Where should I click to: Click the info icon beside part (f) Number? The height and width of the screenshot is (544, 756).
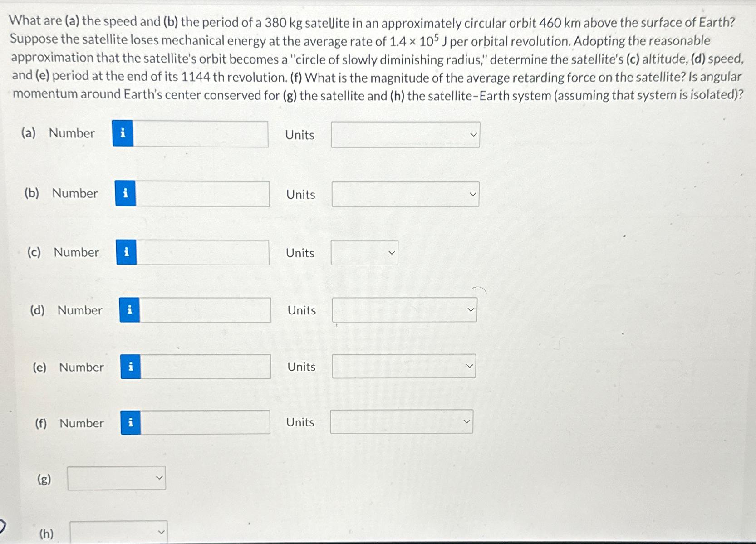132,422
